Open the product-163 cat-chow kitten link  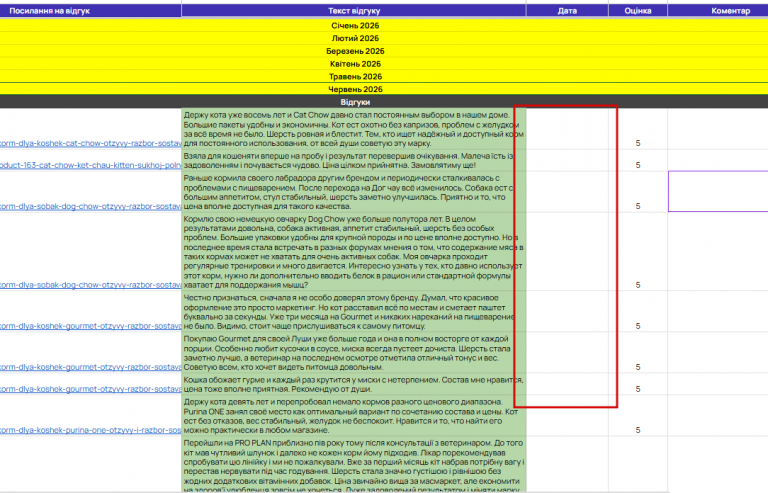pyautogui.click(x=91, y=165)
